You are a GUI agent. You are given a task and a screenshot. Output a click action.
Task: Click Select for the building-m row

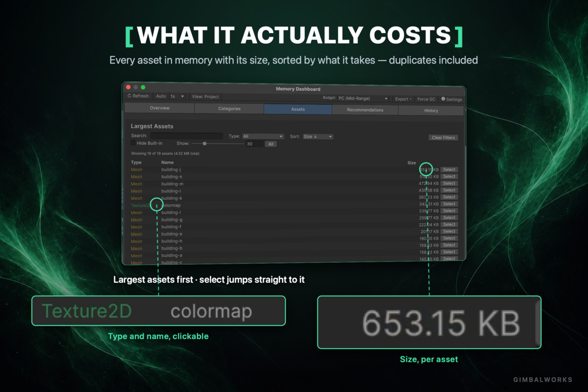coord(449,183)
